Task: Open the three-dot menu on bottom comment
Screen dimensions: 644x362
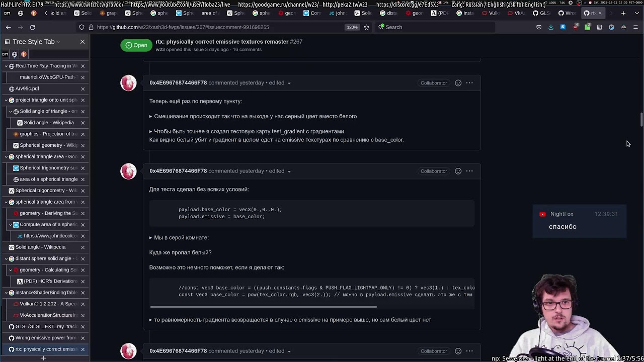Action: coord(469,351)
